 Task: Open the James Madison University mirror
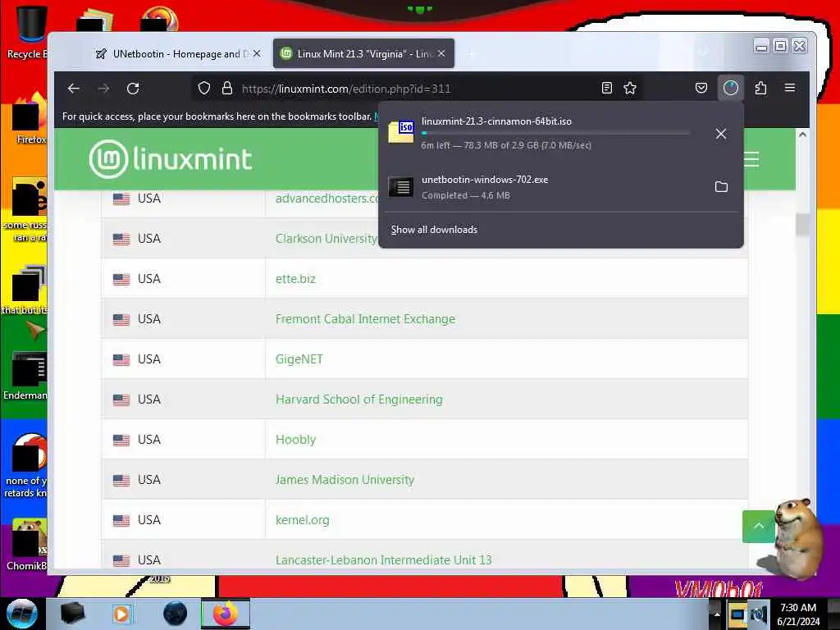tap(345, 479)
